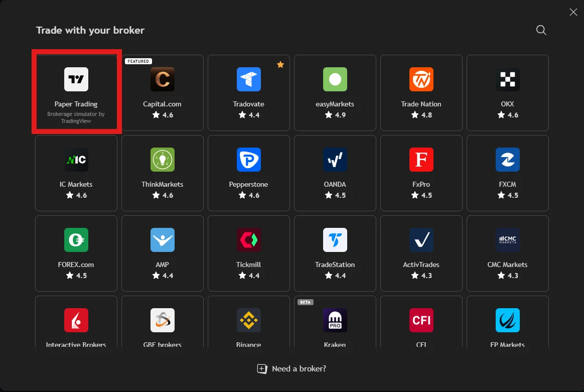
Task: Open the Kraken Pro logo
Action: pyautogui.click(x=335, y=320)
